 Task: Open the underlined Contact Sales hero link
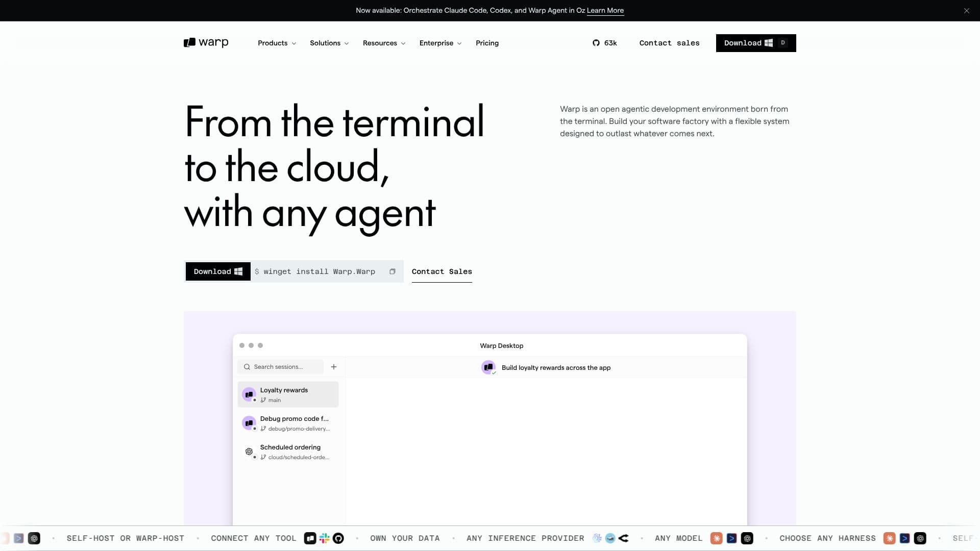(442, 272)
